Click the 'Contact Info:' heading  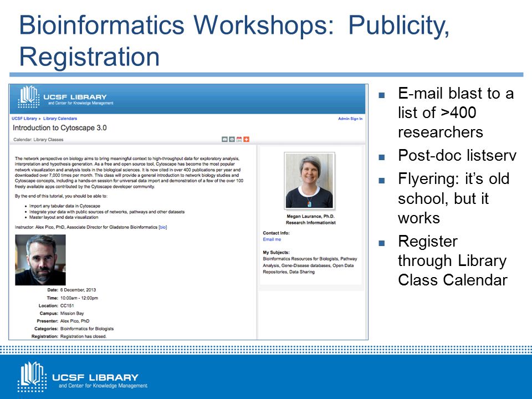pos(276,233)
